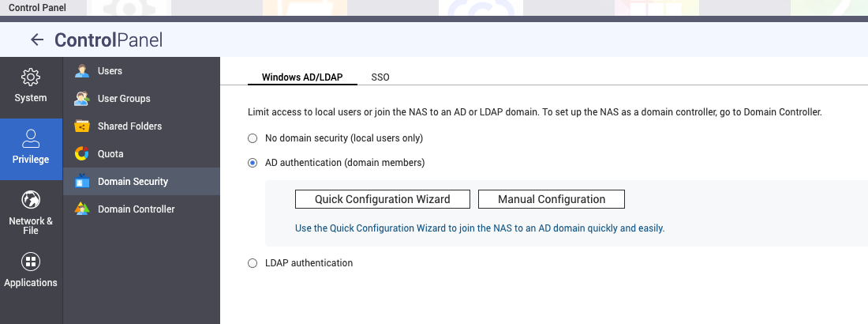Click the Quota ring icon
Screen dimensions: 868x324
(82, 154)
